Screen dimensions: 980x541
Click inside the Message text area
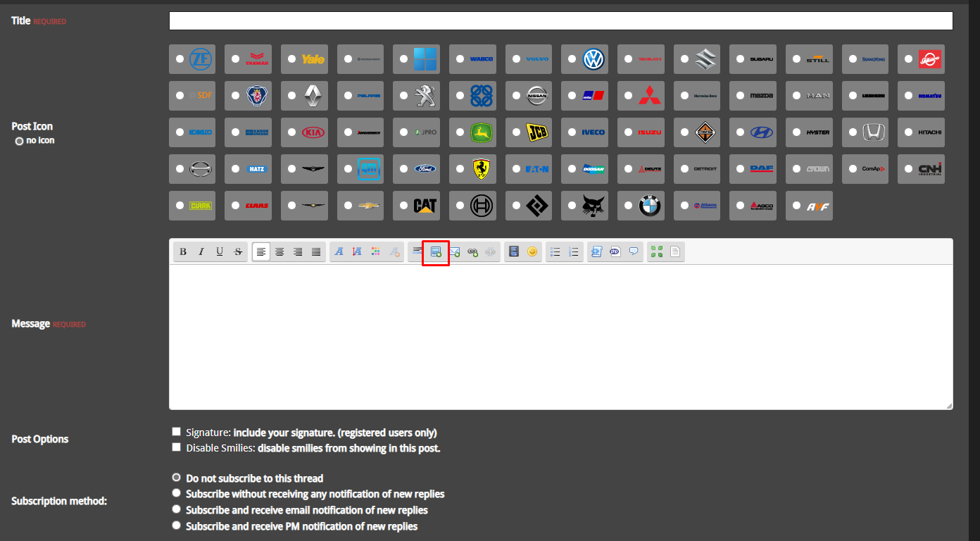[x=561, y=337]
